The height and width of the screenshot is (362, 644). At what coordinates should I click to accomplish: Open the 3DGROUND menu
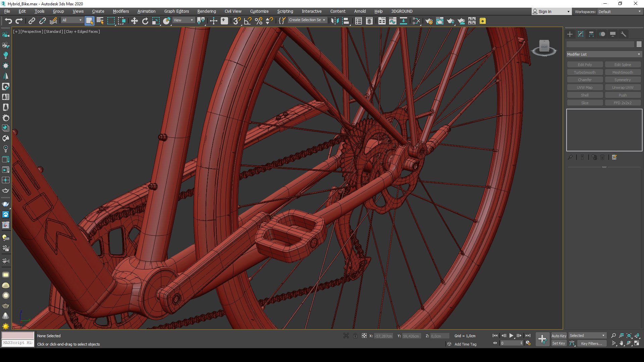(402, 11)
